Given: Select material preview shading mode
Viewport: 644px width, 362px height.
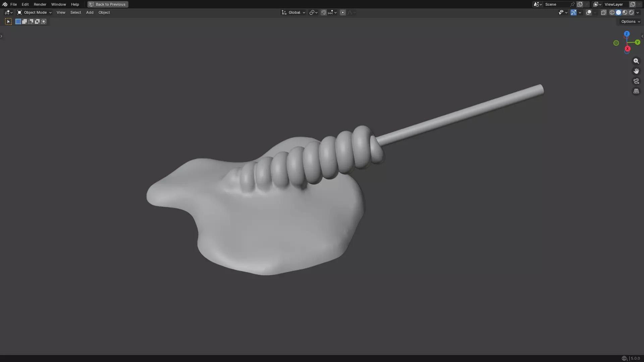Looking at the screenshot, I should click(625, 12).
